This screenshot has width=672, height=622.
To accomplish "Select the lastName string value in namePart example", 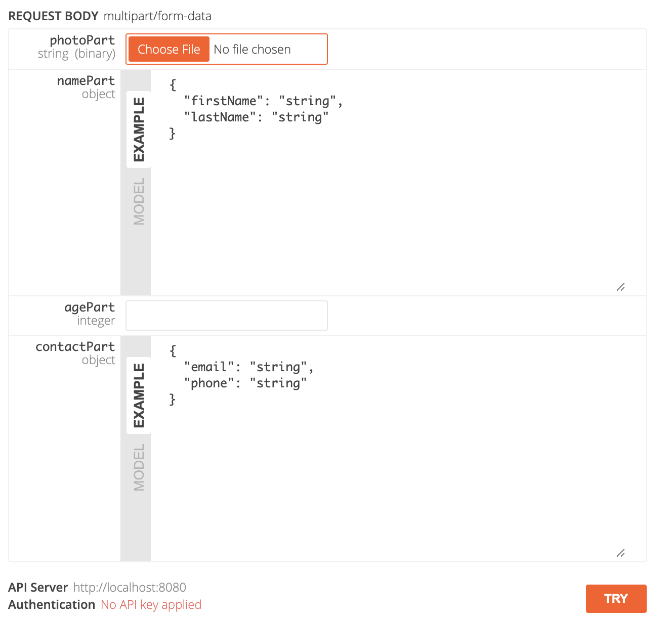I will pyautogui.click(x=300, y=117).
